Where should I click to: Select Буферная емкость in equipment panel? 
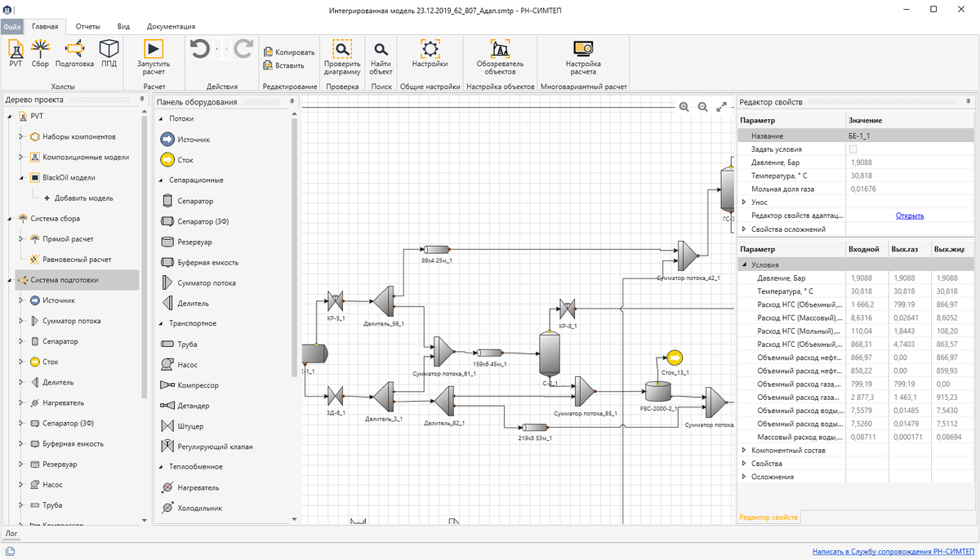[x=199, y=263]
